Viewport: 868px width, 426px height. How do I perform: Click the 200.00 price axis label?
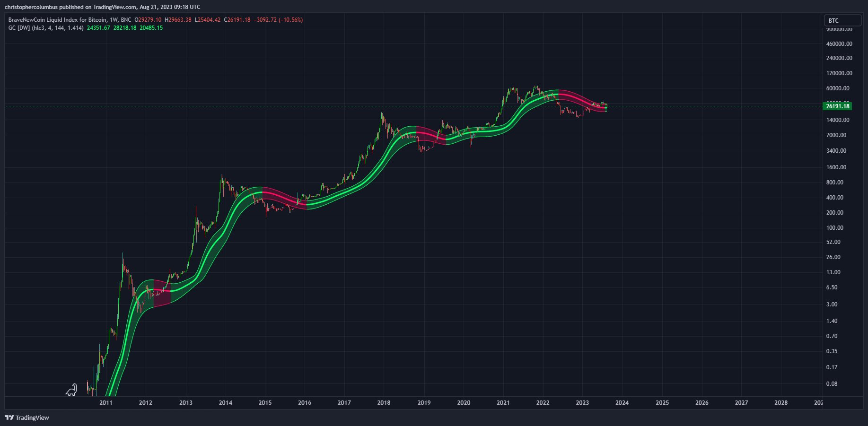tap(835, 212)
